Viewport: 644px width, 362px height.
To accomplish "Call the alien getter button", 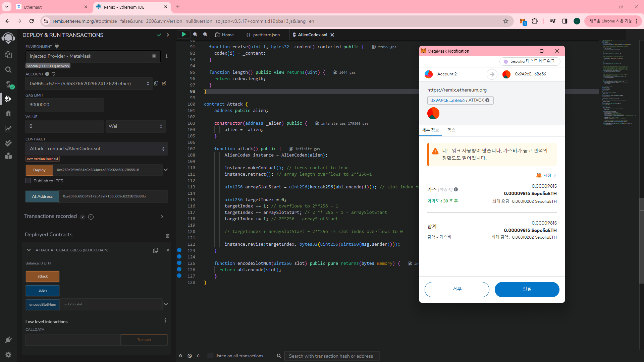I will [43, 291].
